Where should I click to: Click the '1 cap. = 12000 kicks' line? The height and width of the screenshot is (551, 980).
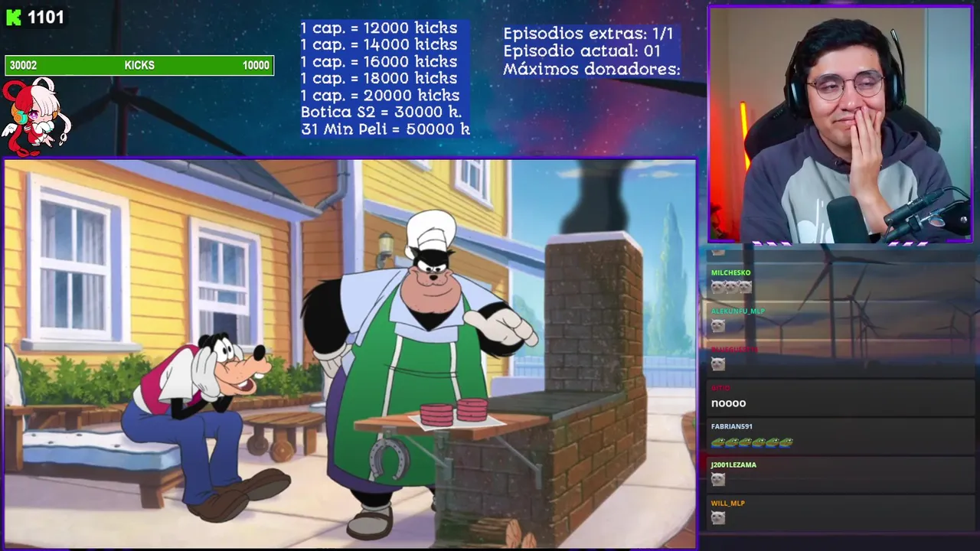coord(379,28)
